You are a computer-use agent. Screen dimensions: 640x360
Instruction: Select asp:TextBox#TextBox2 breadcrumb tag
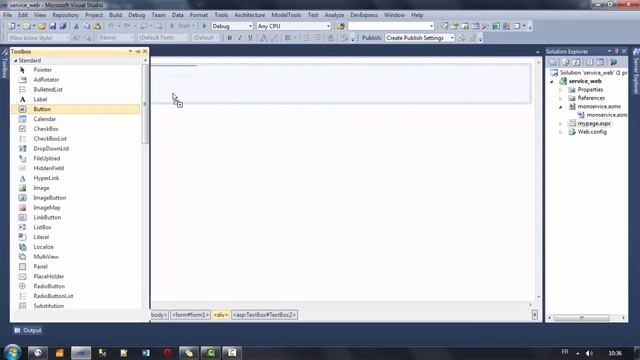264,315
